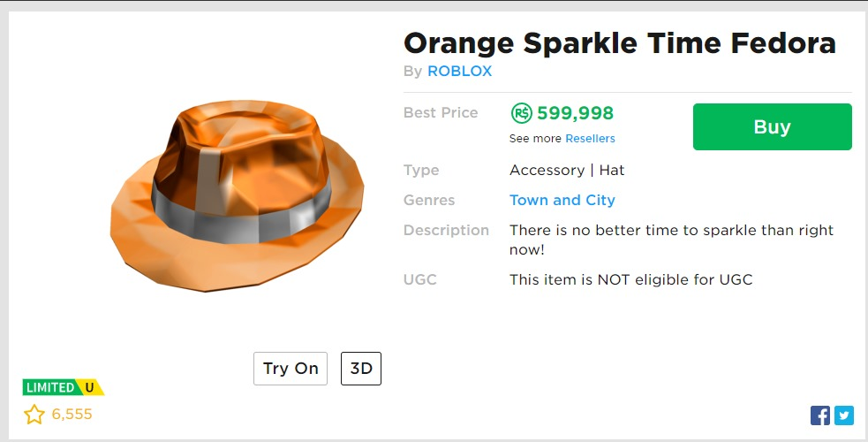The width and height of the screenshot is (868, 442).
Task: Click the yellow favorite star icon
Action: pos(34,414)
